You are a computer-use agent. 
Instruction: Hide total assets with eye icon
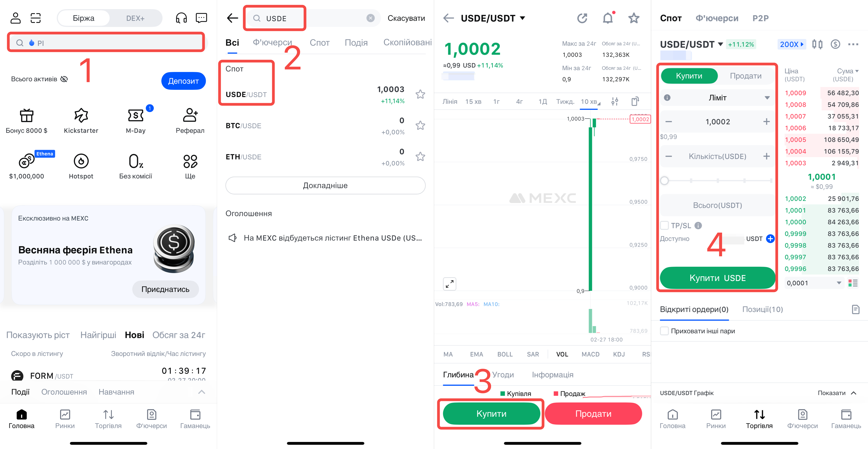64,79
